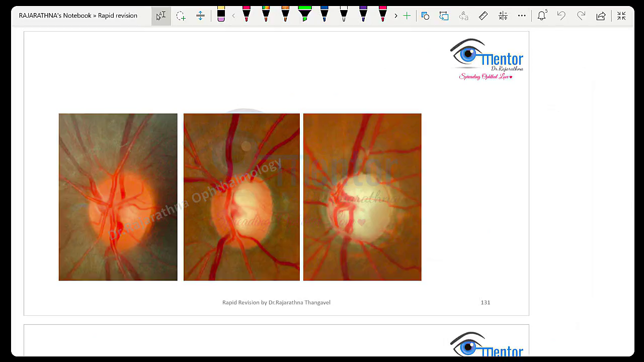
Task: Click the Insert Space tool
Action: [x=200, y=16]
